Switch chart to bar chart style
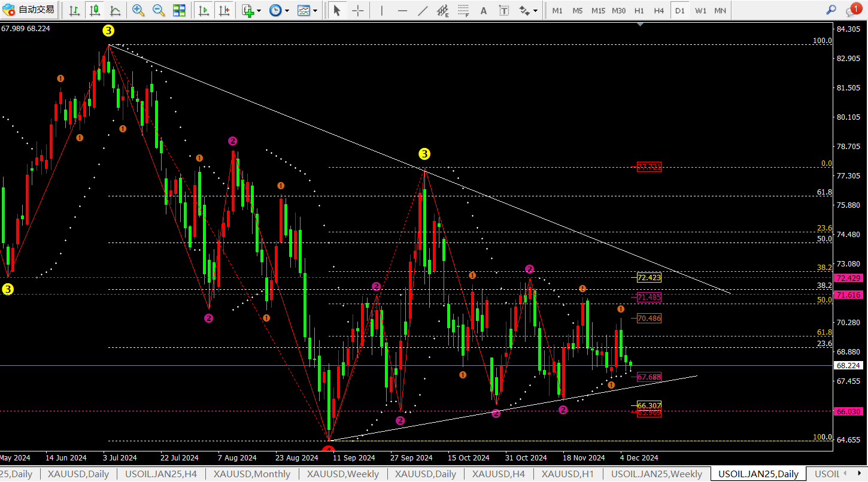 pos(74,10)
